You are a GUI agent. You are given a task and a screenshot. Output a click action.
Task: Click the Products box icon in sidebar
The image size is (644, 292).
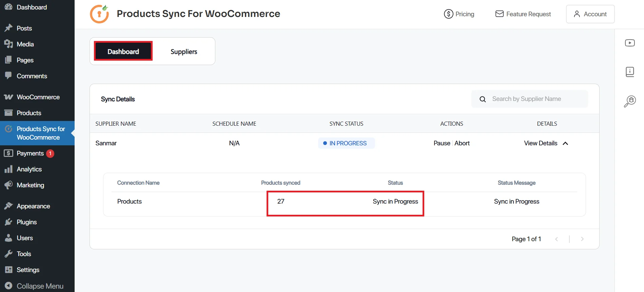(8, 113)
